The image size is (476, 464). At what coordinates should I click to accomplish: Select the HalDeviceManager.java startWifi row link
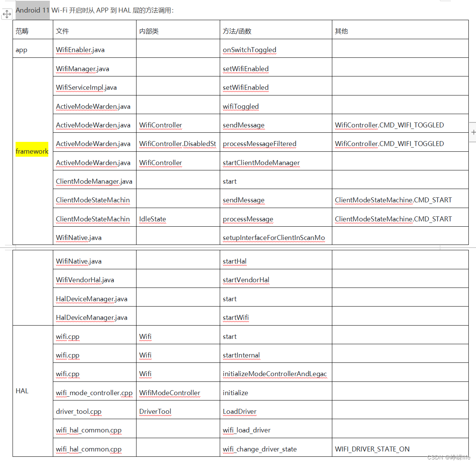tap(236, 317)
